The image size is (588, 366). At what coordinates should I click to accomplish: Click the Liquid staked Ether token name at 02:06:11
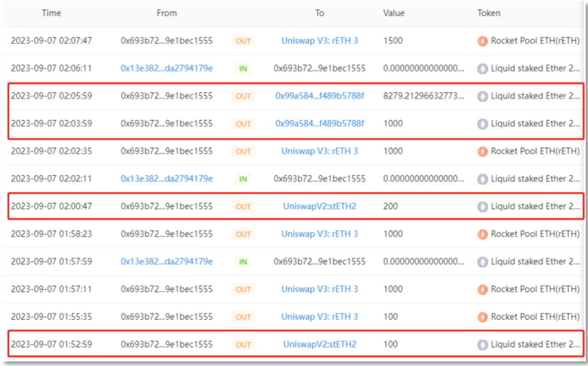[535, 68]
